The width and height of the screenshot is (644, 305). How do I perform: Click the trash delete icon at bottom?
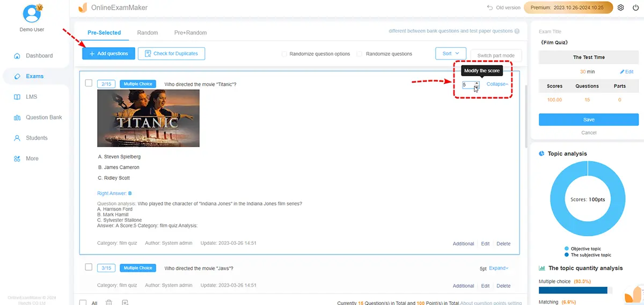pos(109,303)
